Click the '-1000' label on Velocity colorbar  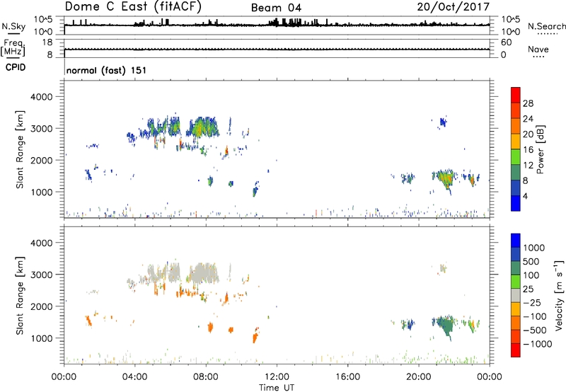[x=538, y=344]
